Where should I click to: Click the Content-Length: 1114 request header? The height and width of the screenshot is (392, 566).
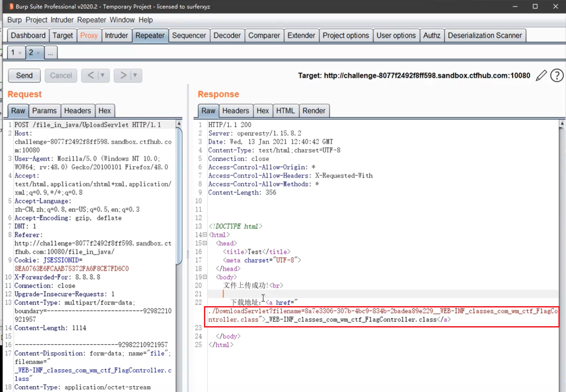50,328
